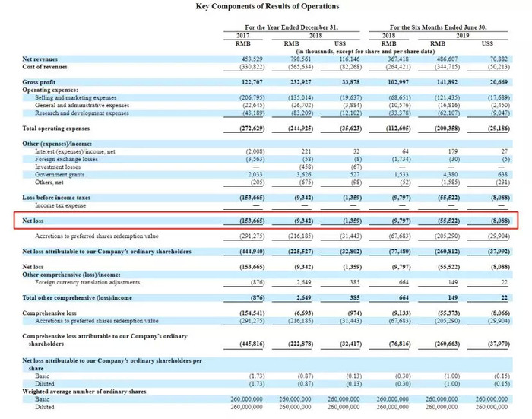Select Selling and marketing expenses label
The width and height of the screenshot is (532, 419).
pyautogui.click(x=75, y=98)
